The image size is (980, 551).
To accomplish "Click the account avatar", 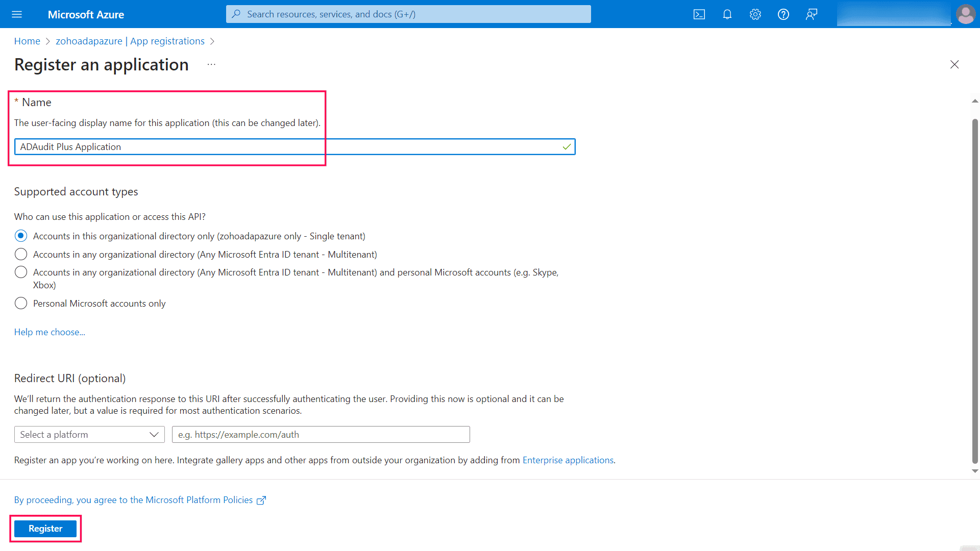I will [966, 14].
